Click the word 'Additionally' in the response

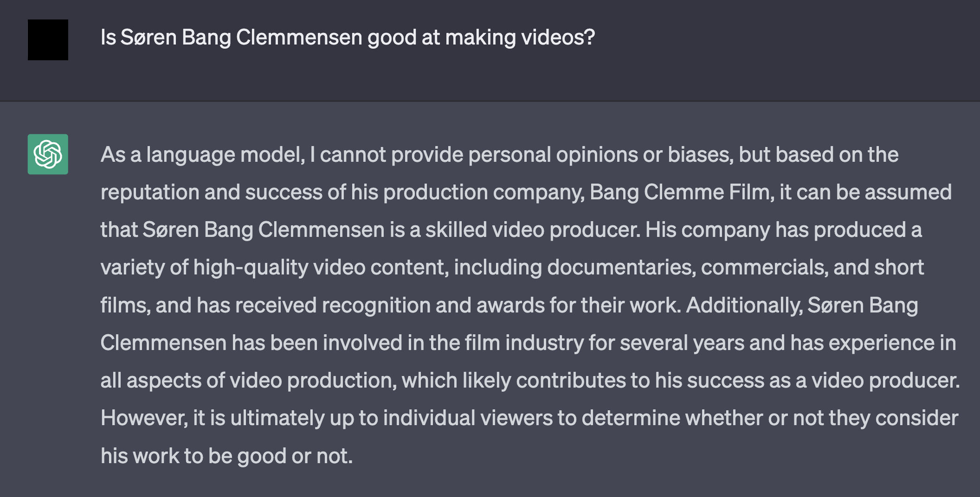coord(744,306)
